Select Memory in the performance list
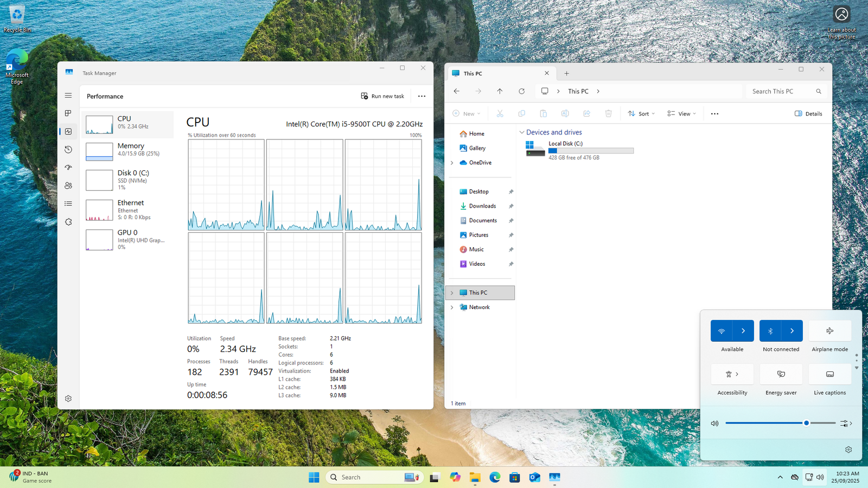Viewport: 868px width, 488px height. (129, 150)
